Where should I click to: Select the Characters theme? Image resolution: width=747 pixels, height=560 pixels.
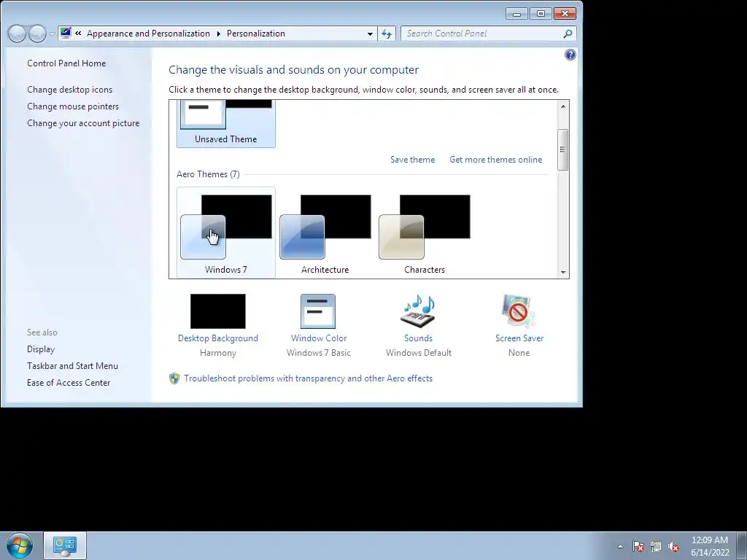pyautogui.click(x=424, y=232)
